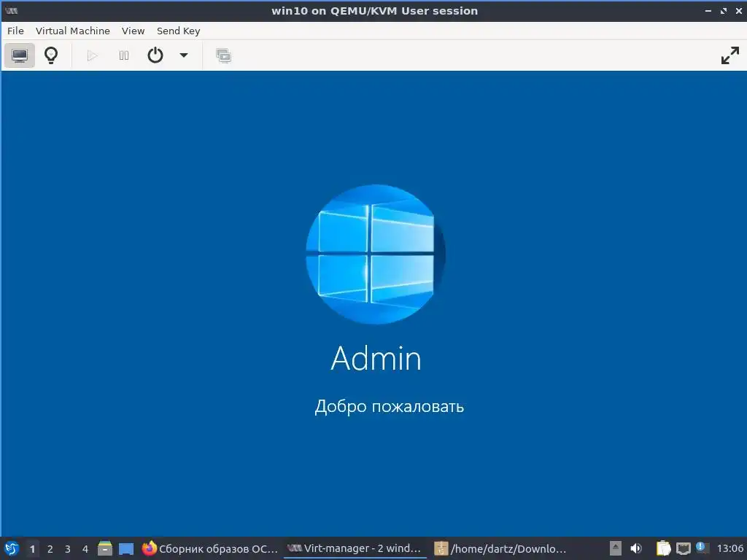Open the update notification tray icon
This screenshot has height=560, width=747.
coord(700,548)
